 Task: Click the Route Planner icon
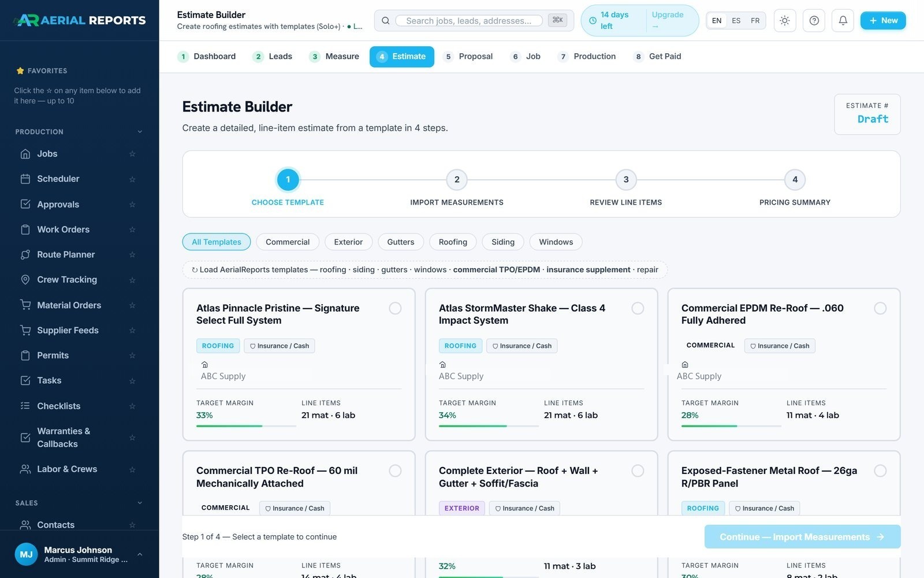(x=25, y=254)
